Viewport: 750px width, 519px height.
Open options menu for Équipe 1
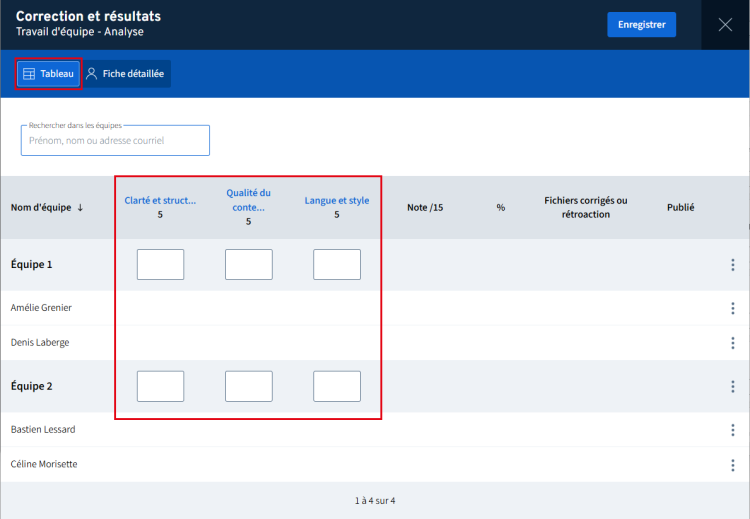733,265
